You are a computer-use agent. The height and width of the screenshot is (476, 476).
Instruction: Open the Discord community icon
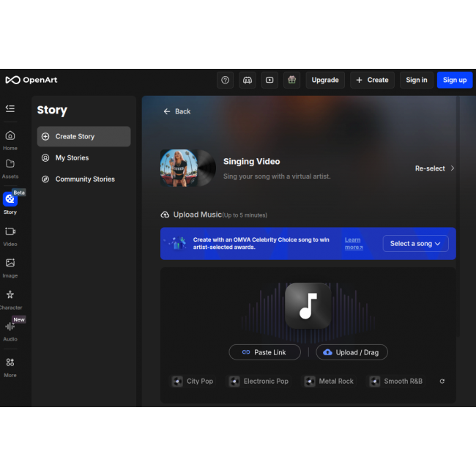click(248, 80)
